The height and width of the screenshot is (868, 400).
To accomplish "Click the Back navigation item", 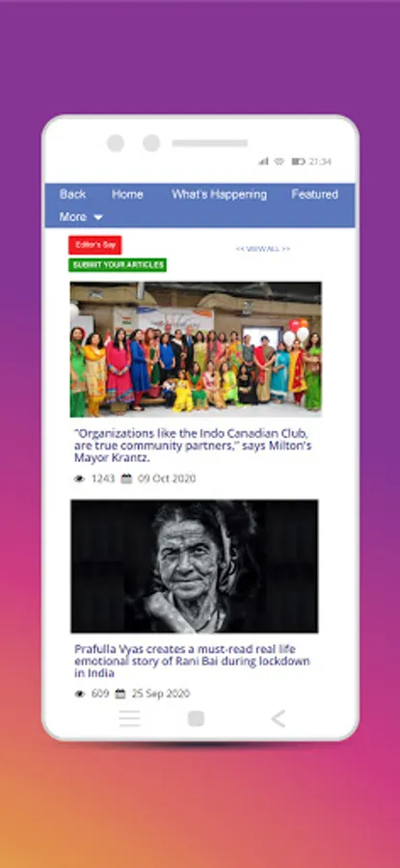I will (x=72, y=194).
